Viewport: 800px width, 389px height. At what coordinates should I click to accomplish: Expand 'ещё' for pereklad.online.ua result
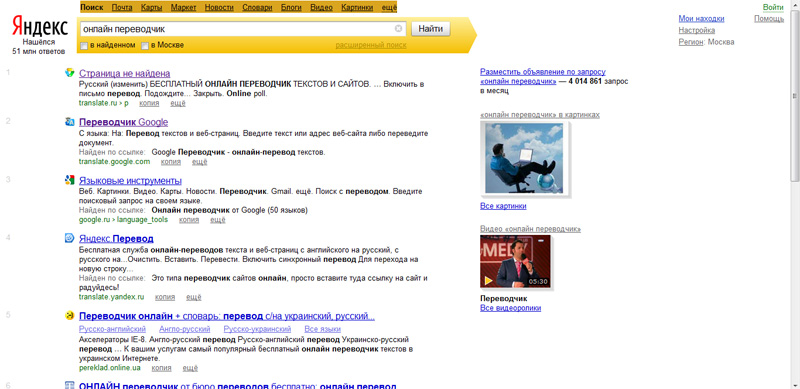click(190, 368)
